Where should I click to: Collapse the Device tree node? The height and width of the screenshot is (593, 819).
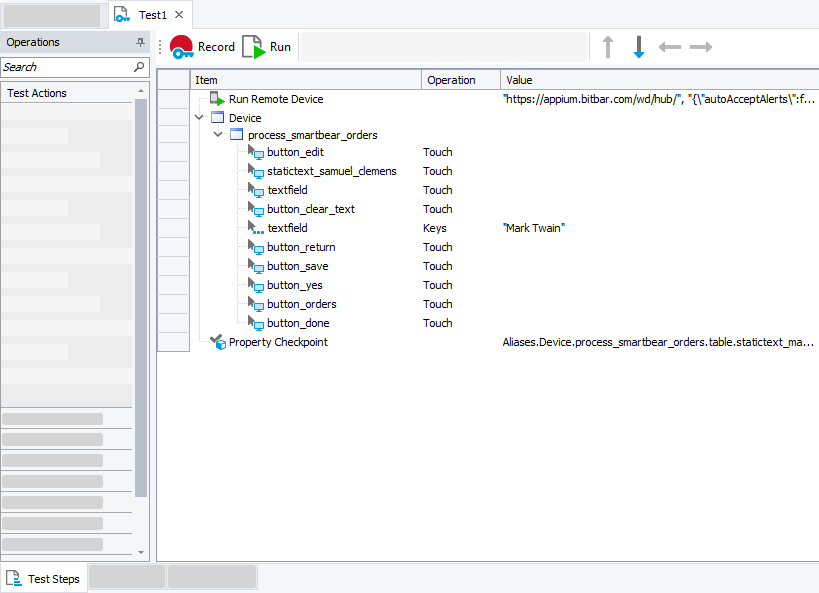coord(198,116)
